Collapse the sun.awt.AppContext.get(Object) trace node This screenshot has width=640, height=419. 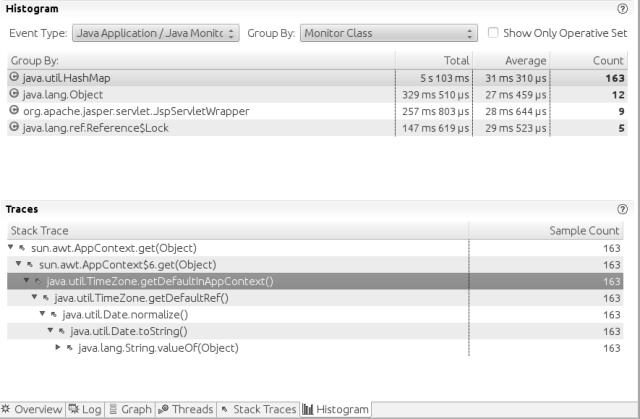pyautogui.click(x=11, y=247)
